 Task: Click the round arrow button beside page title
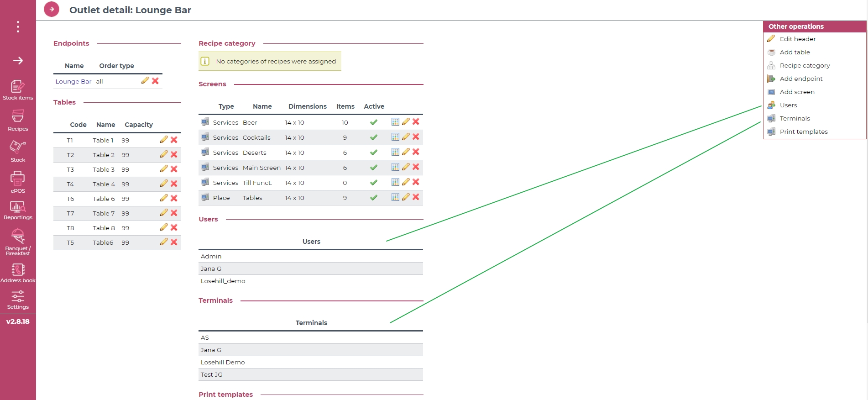pyautogui.click(x=52, y=9)
